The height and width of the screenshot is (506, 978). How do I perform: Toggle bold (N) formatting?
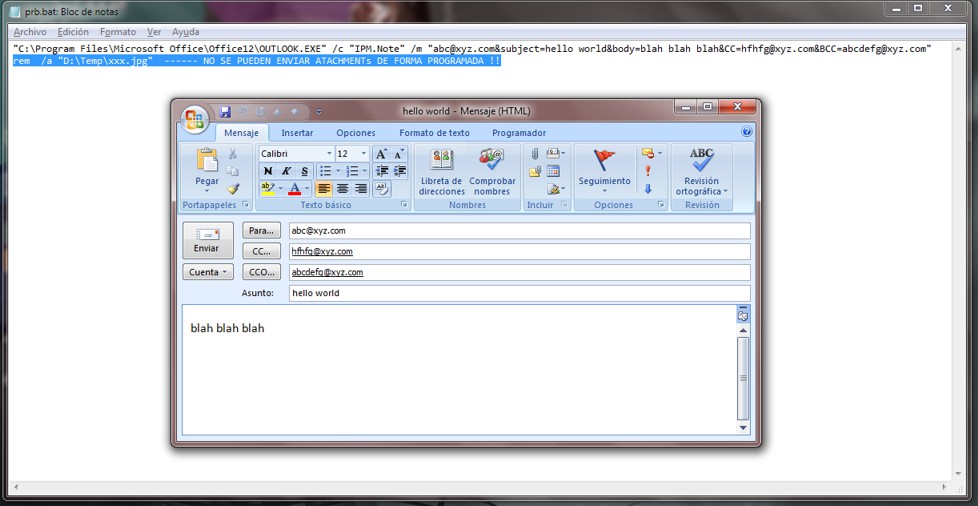coord(268,171)
